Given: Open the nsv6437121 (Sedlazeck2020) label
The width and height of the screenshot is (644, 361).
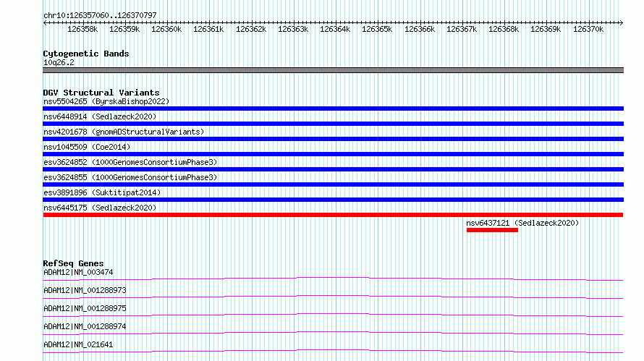Looking at the screenshot, I should pos(522,223).
